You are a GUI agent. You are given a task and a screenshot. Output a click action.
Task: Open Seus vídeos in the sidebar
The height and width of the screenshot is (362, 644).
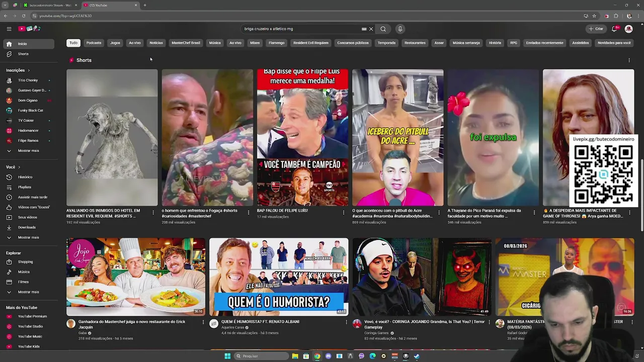29,217
